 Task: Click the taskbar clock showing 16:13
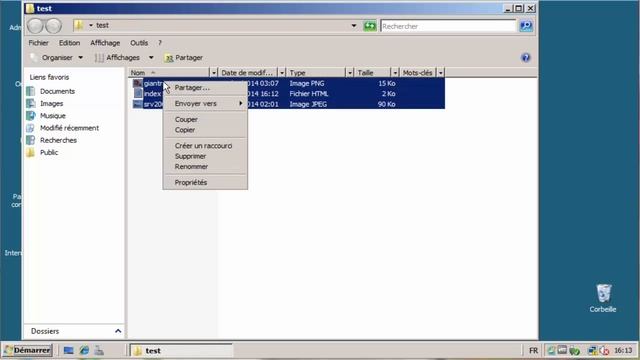pyautogui.click(x=623, y=350)
